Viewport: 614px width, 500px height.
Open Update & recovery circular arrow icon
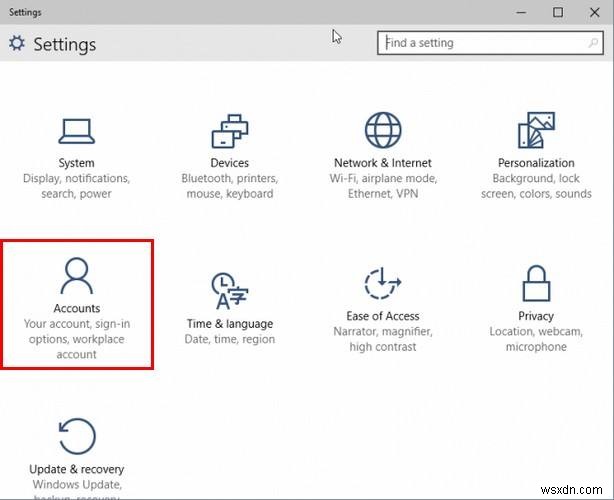77,436
